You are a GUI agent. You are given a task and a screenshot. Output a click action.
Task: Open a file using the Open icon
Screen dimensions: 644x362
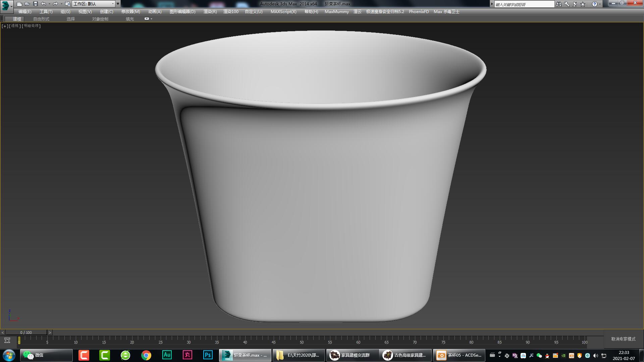point(27,4)
